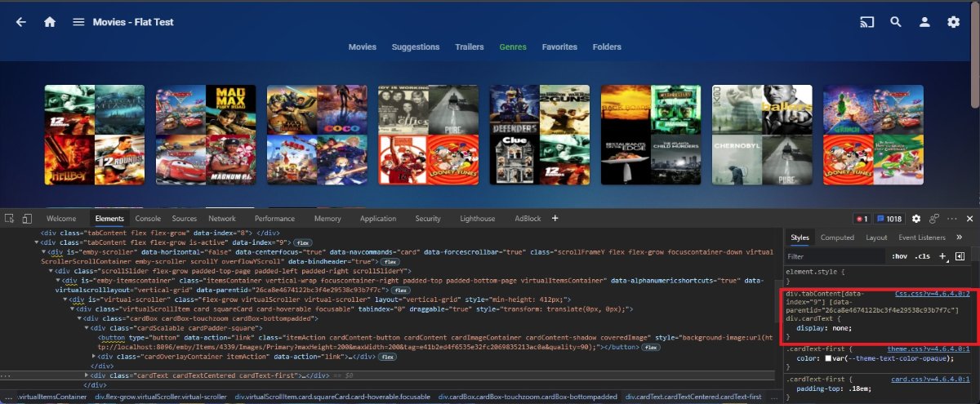Open DevTools customize ellipsis menu
The height and width of the screenshot is (404, 980).
[951, 219]
